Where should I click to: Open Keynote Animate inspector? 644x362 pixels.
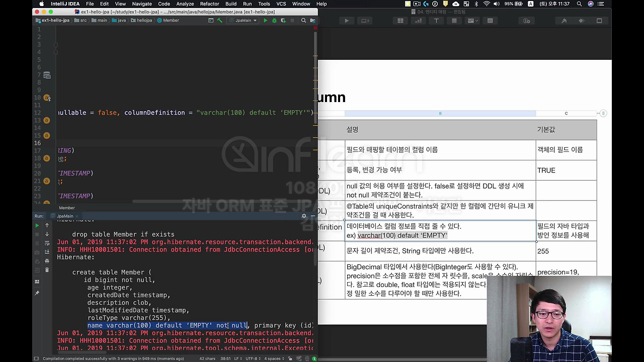(x=581, y=21)
